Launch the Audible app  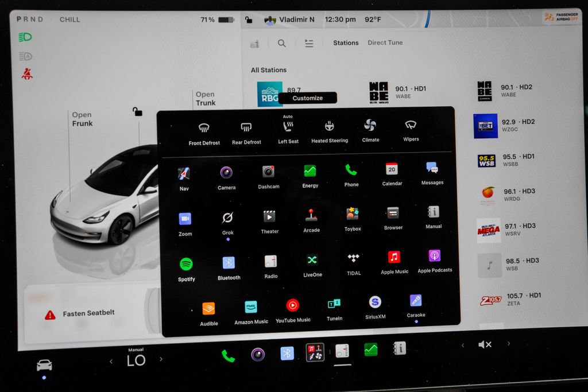coord(209,314)
